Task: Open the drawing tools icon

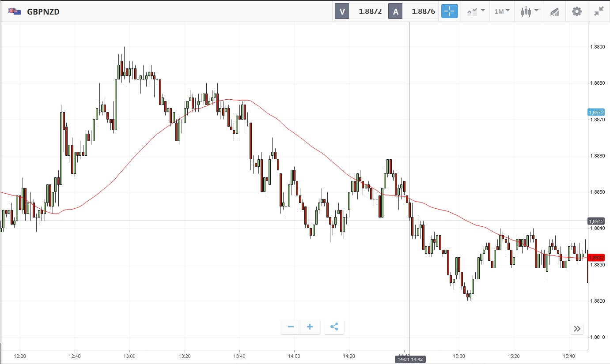Action: [554, 11]
